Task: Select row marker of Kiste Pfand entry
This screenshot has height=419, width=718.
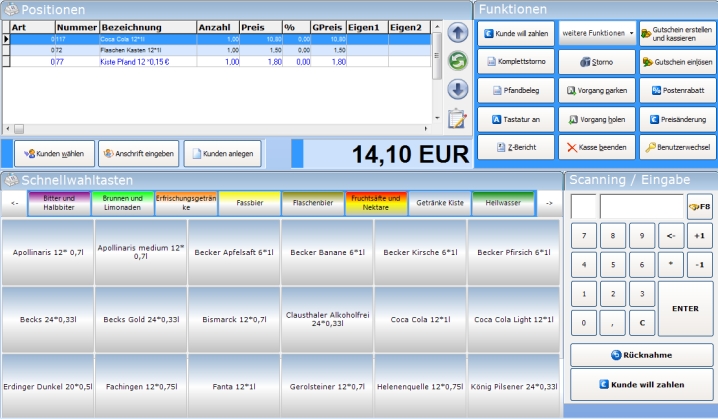Action: coord(8,61)
